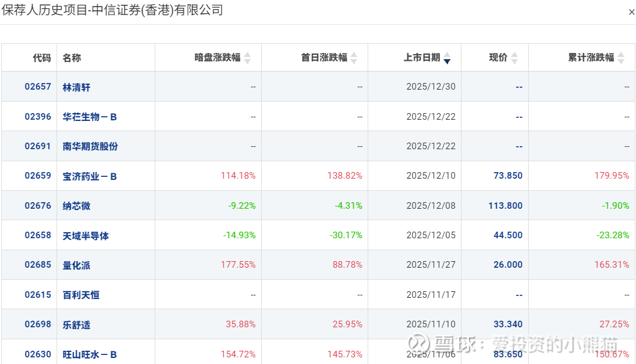This screenshot has height=364, width=636.
Task: Select first-day value 88.78%
Action: coord(347,265)
